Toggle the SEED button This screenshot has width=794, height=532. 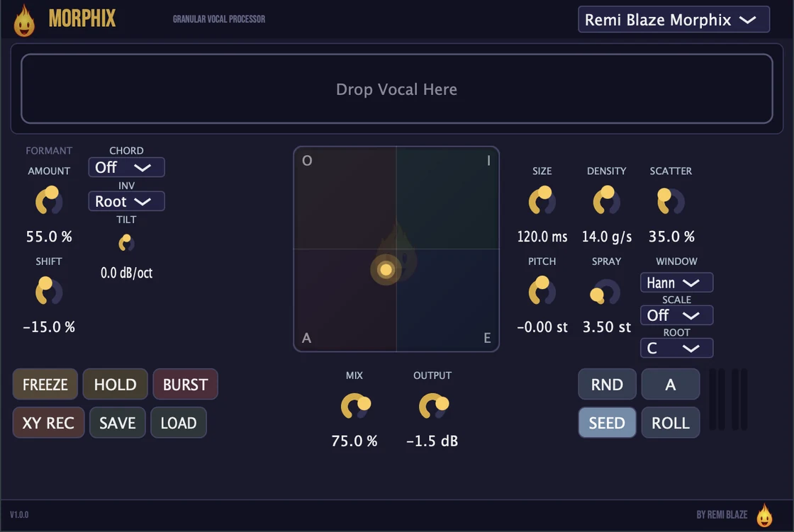607,423
